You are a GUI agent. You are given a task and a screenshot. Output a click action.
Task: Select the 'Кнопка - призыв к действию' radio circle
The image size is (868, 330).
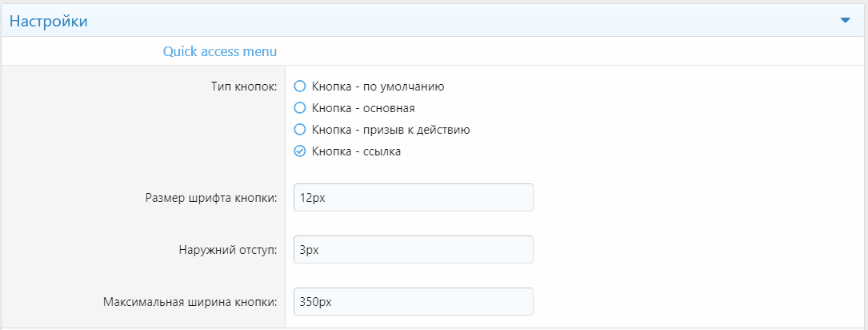point(300,129)
